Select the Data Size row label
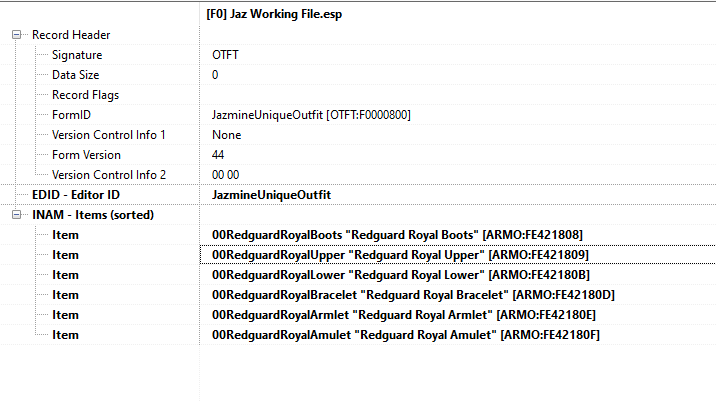The height and width of the screenshot is (402, 716). 75,75
